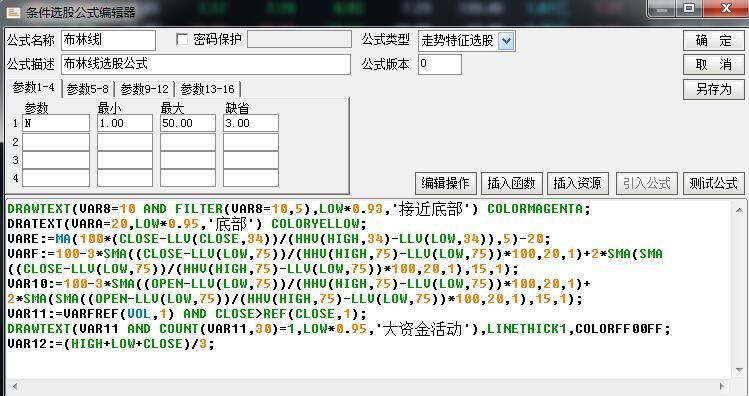Click the horizontal scrollbar left arrow
Screen dimensions: 749x396
[x=15, y=386]
